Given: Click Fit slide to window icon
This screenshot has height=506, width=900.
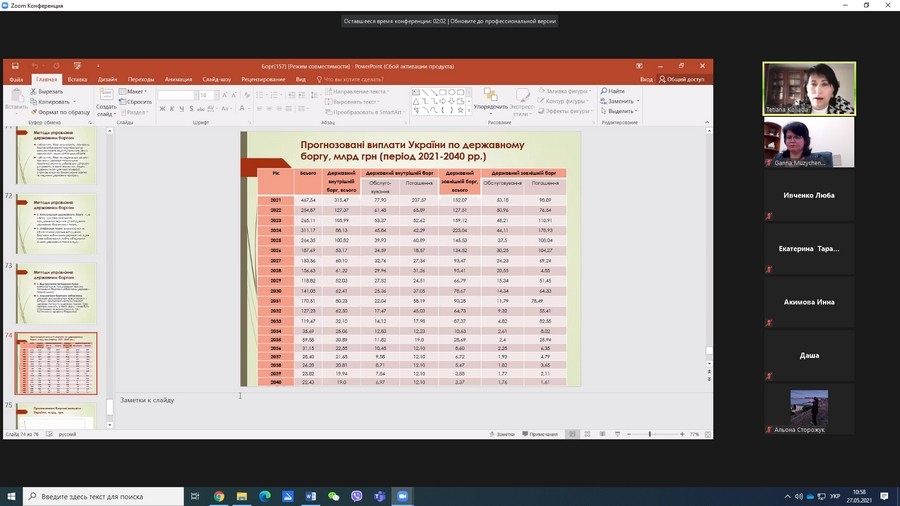Looking at the screenshot, I should [x=707, y=434].
